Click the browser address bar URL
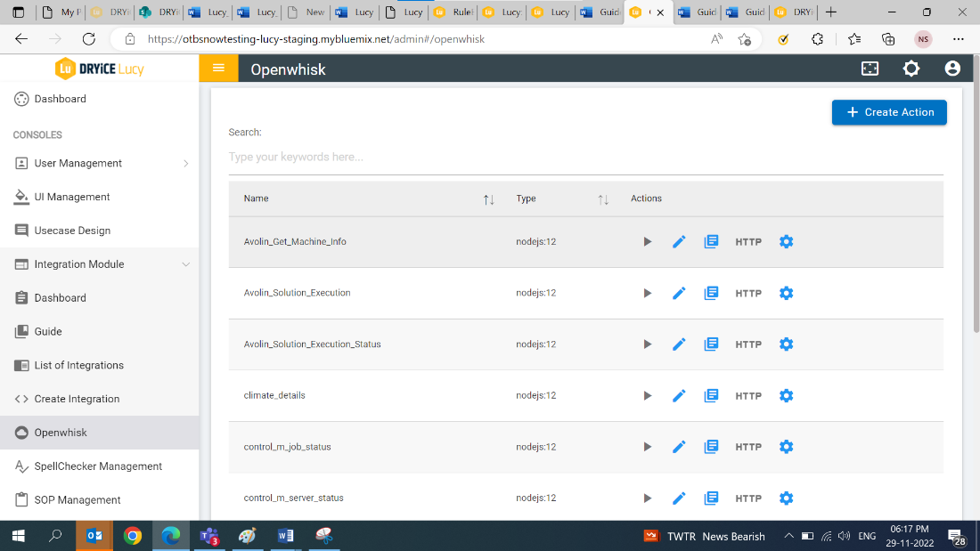The width and height of the screenshot is (980, 551). [x=316, y=39]
